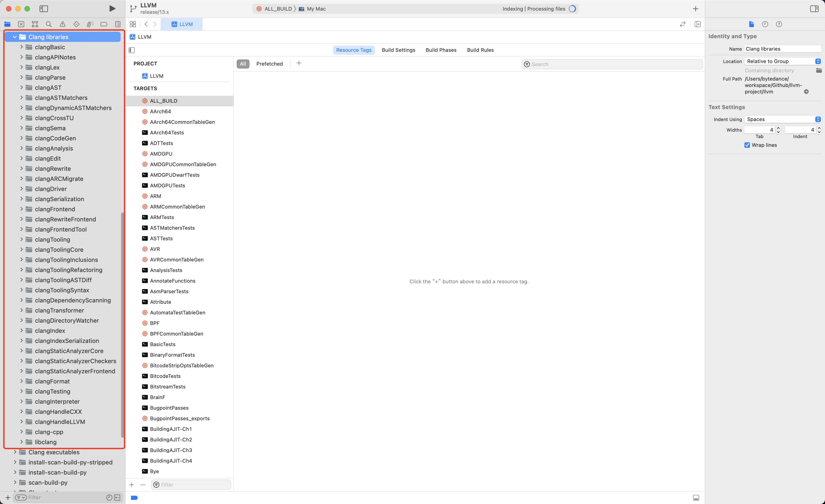Screen dimensions: 825x504
Task: Hide the left navigator sidebar
Action: point(44,9)
